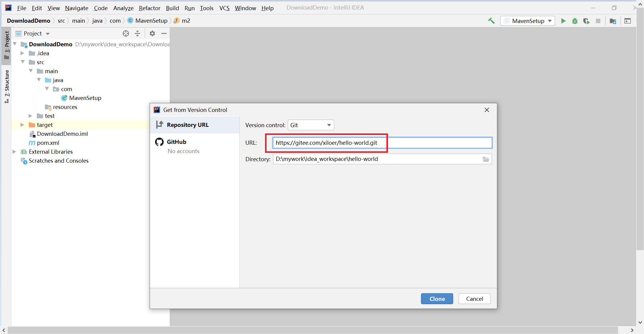Click IntelliJ IDEA logo in title bar

(x=8, y=8)
